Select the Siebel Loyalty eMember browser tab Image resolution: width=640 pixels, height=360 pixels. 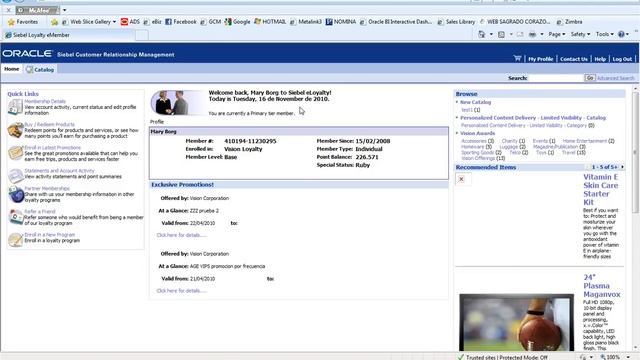68,35
